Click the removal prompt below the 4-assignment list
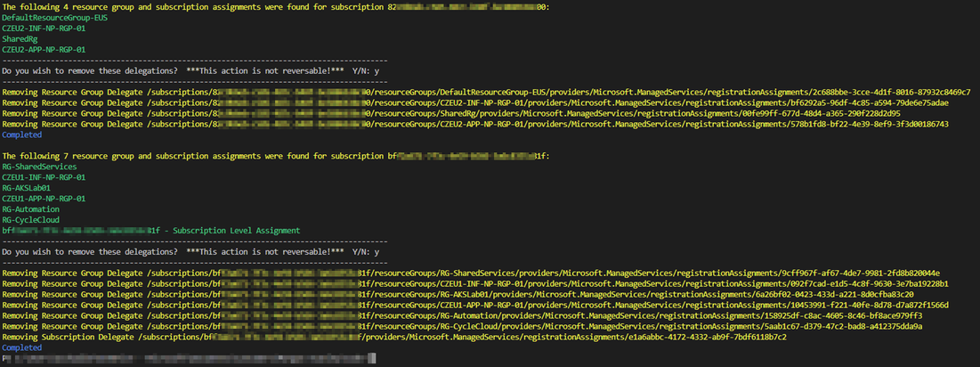Image resolution: width=980 pixels, height=367 pixels. [x=191, y=70]
